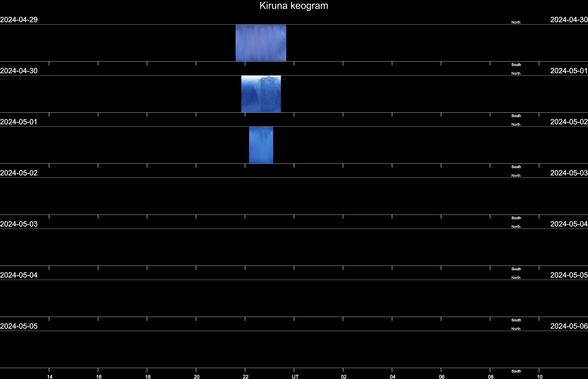Click the 06 hour axis label
The image size is (588, 379).
[442, 377]
